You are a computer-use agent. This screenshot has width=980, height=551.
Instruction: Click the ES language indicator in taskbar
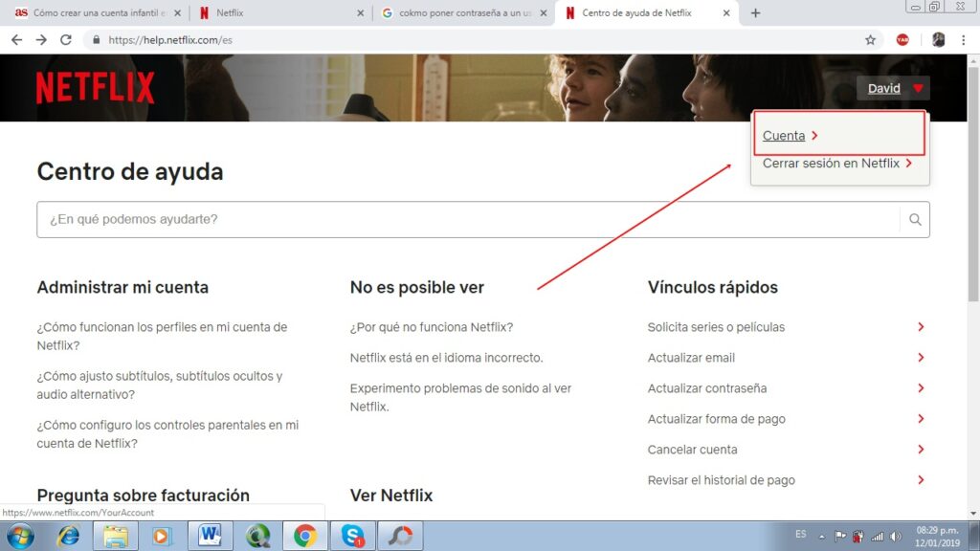pos(801,535)
